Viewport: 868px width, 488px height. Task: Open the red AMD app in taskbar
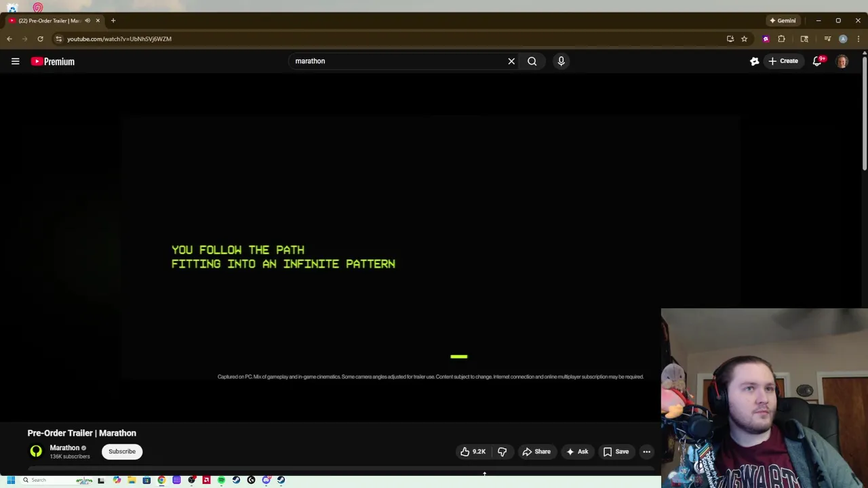(x=206, y=480)
